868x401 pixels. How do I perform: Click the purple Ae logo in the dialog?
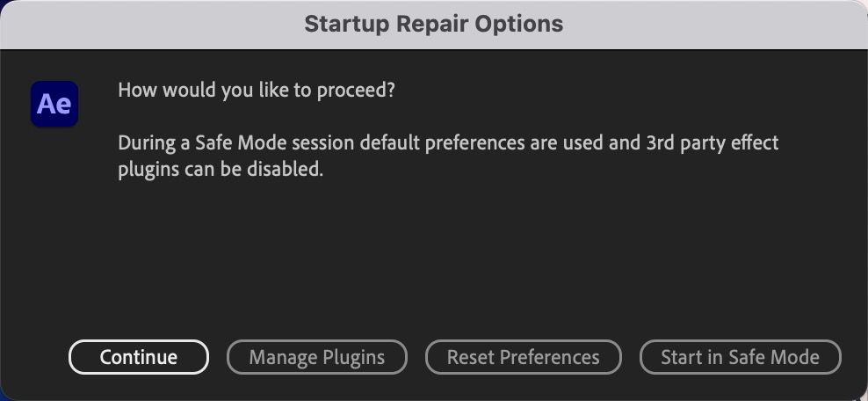54,104
